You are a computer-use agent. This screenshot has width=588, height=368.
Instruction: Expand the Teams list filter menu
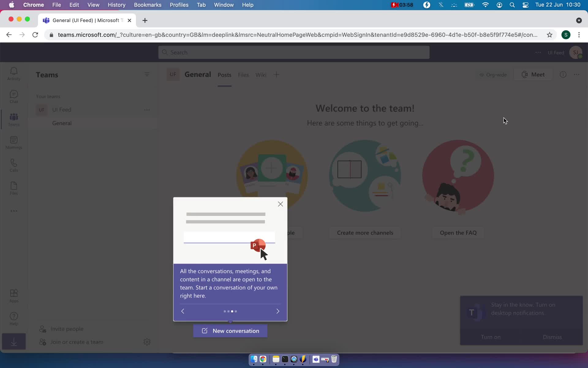click(x=147, y=74)
